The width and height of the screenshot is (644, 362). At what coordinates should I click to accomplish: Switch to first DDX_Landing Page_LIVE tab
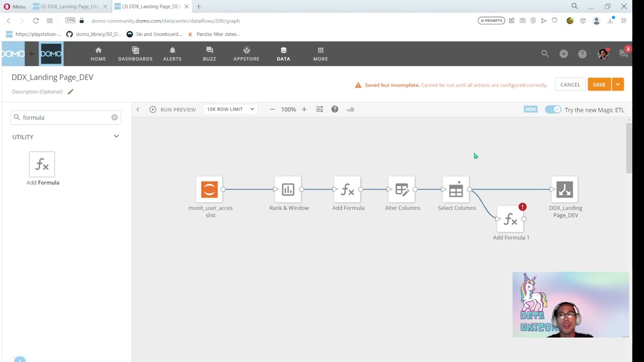coord(69,7)
